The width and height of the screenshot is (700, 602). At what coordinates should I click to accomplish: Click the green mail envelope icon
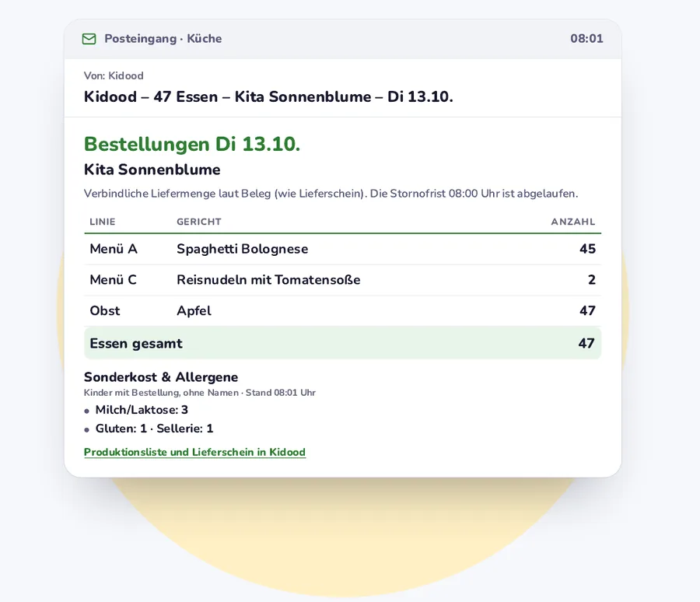(89, 39)
